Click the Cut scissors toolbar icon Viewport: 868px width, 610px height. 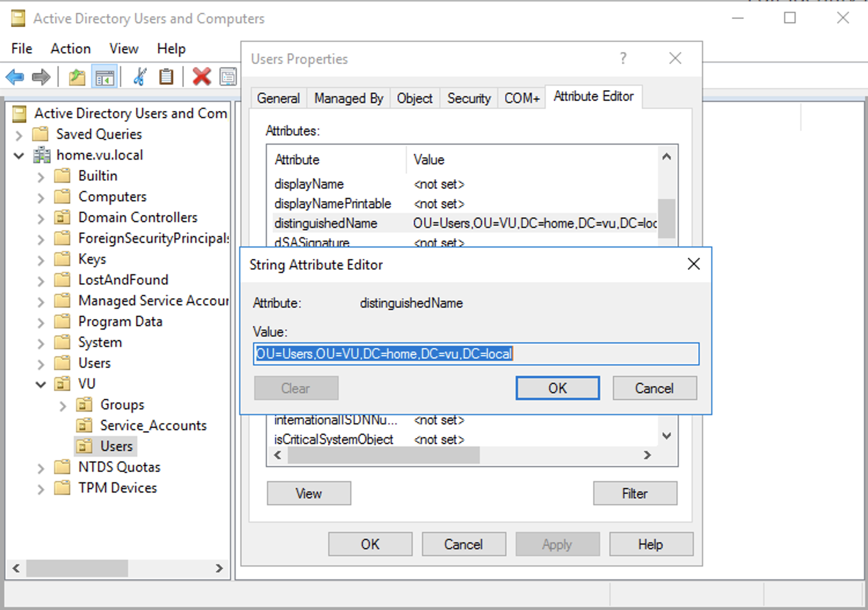pyautogui.click(x=140, y=77)
